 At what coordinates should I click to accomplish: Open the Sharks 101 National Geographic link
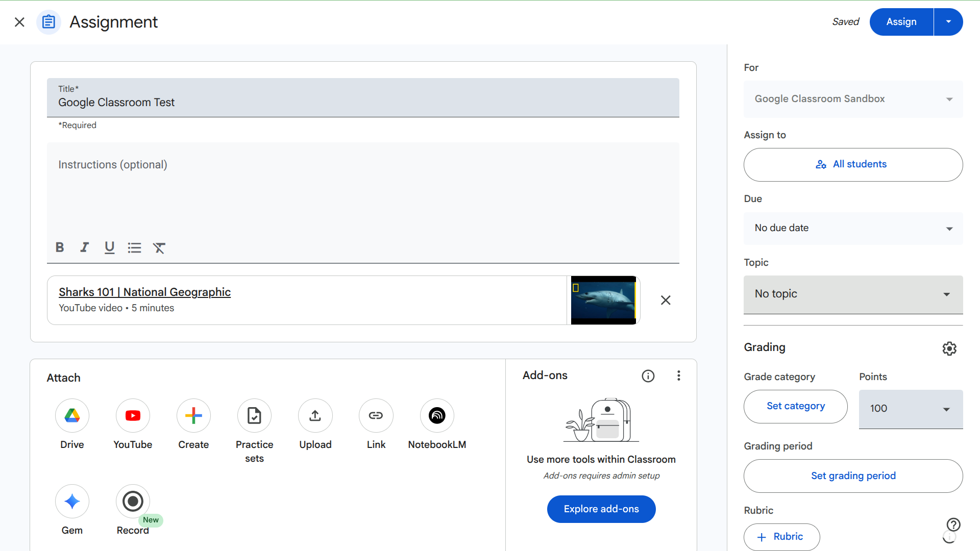point(144,292)
